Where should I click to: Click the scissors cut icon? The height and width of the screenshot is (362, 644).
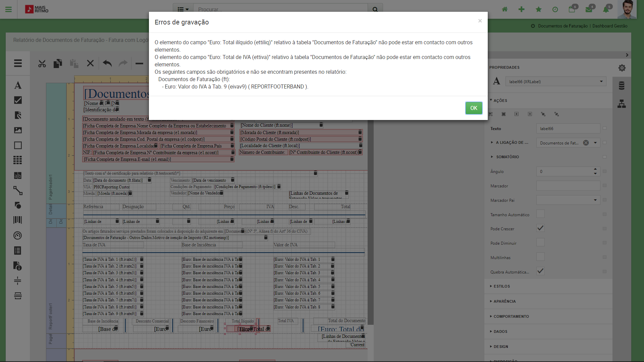point(42,63)
